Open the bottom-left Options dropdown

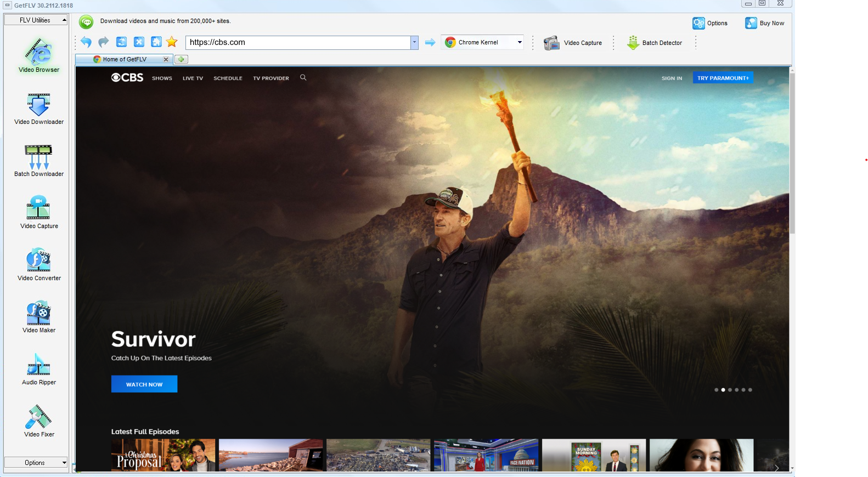coord(36,463)
